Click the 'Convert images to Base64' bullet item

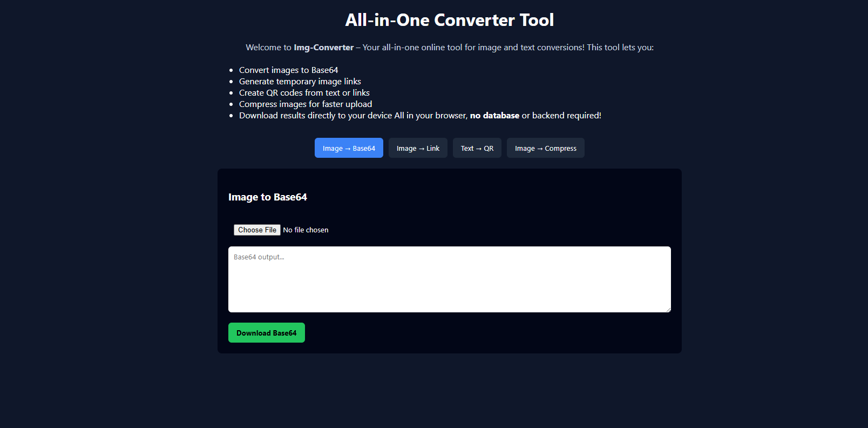288,70
